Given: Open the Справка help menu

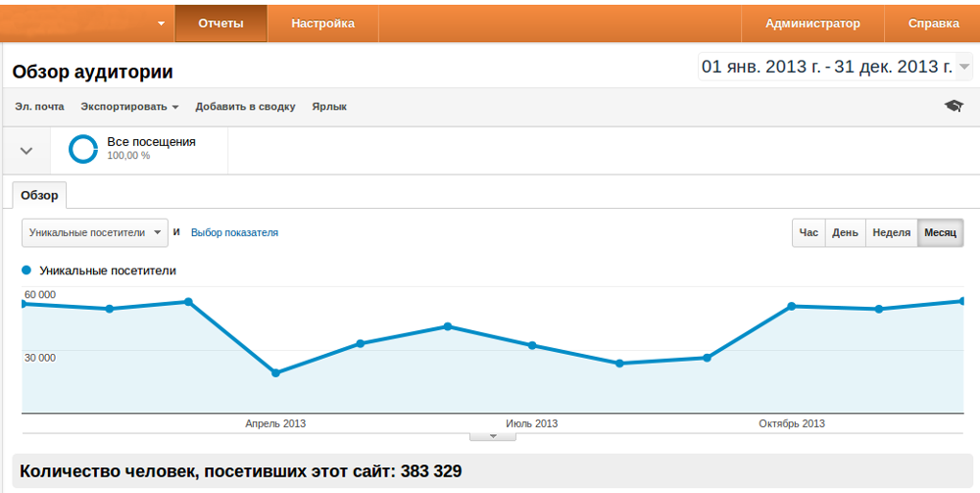Looking at the screenshot, I should [x=933, y=24].
